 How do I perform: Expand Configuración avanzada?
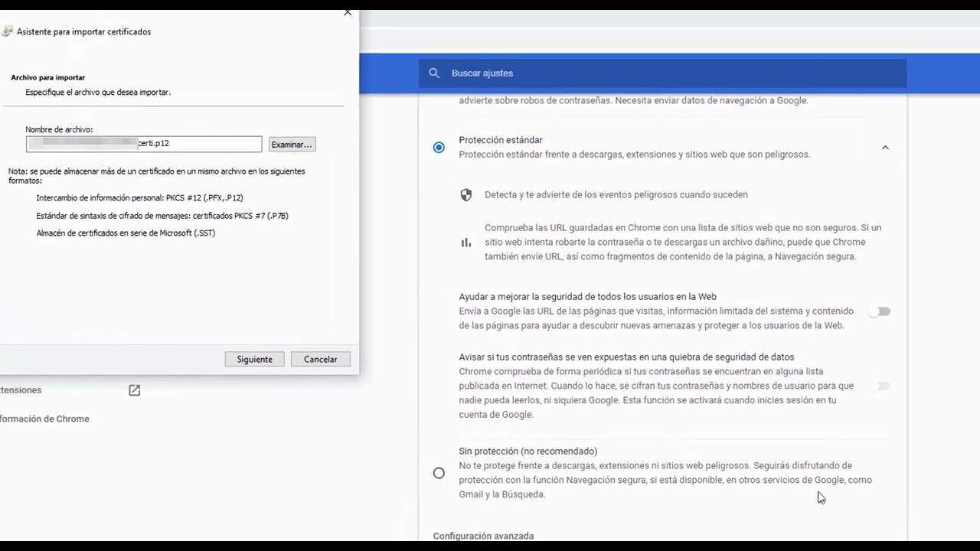(483, 536)
